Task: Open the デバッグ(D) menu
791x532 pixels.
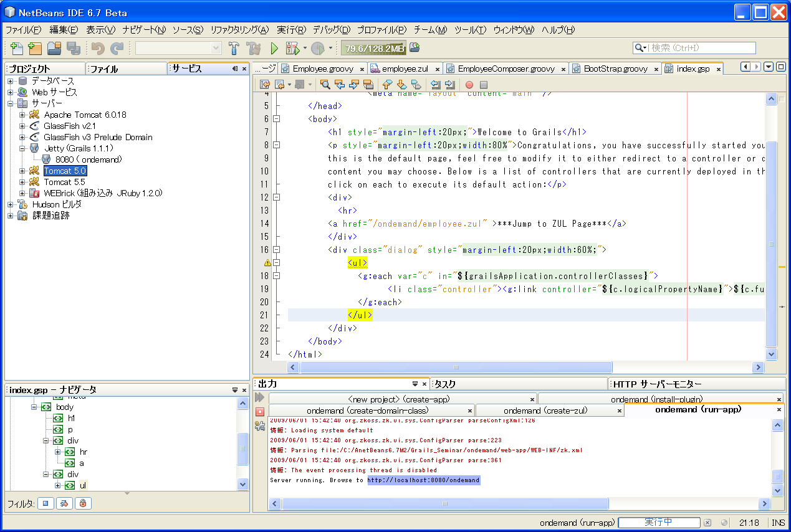Action: pyautogui.click(x=331, y=29)
